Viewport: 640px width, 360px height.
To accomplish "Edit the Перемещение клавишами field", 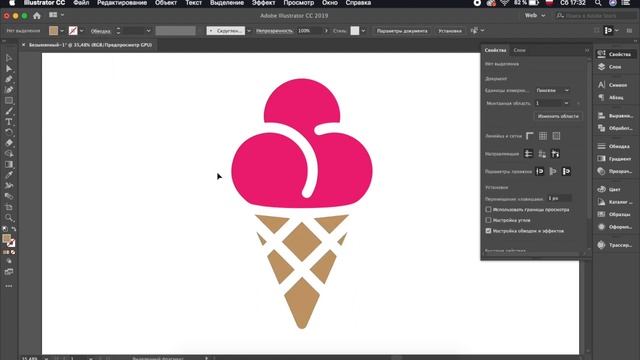I will pyautogui.click(x=559, y=198).
